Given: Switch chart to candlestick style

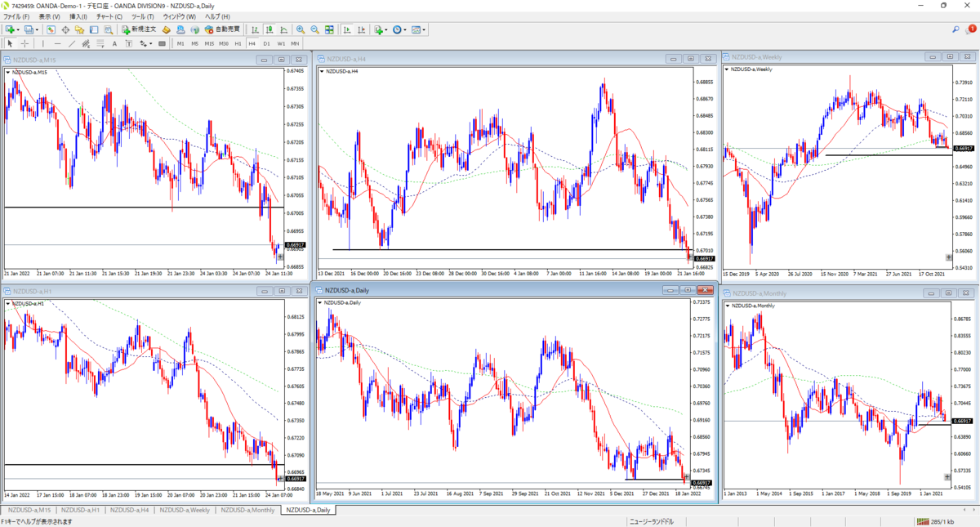Looking at the screenshot, I should tap(269, 29).
